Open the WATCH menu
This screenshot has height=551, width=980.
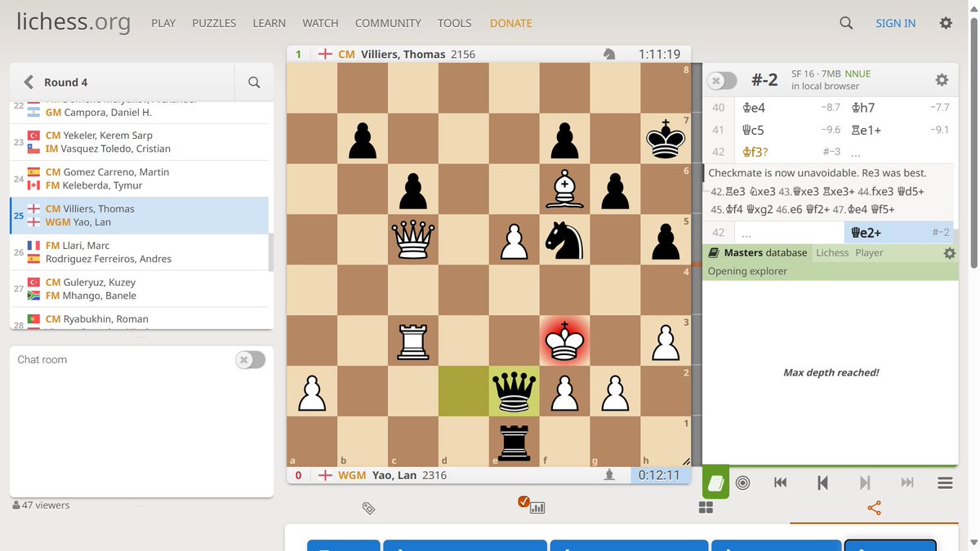tap(320, 23)
